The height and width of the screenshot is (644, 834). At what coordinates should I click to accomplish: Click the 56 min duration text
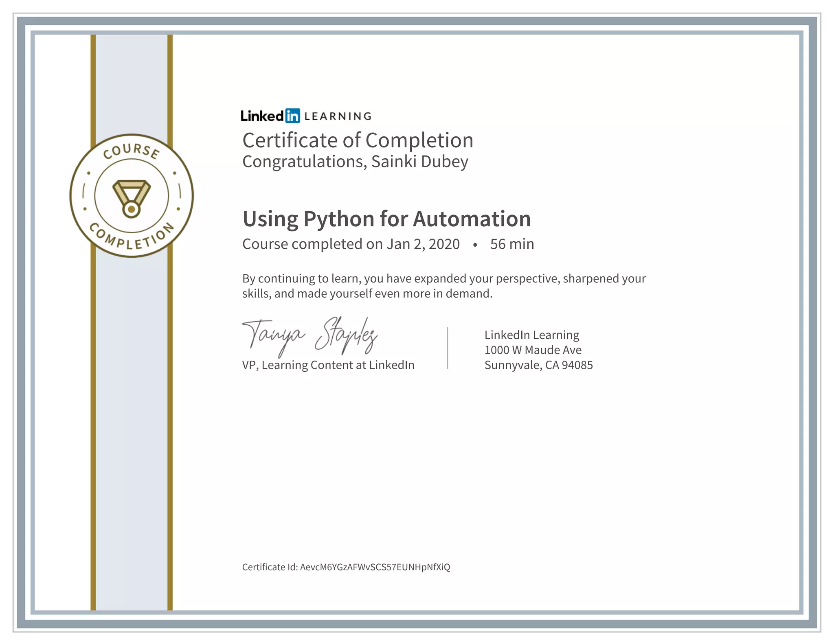pyautogui.click(x=512, y=244)
